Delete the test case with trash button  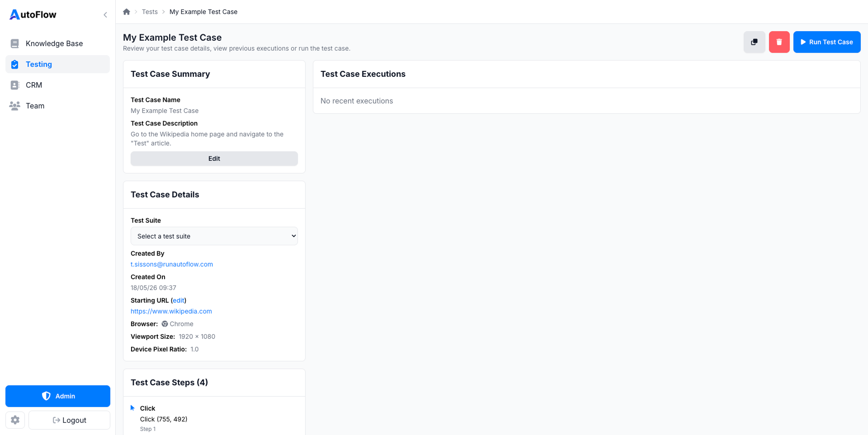[779, 42]
